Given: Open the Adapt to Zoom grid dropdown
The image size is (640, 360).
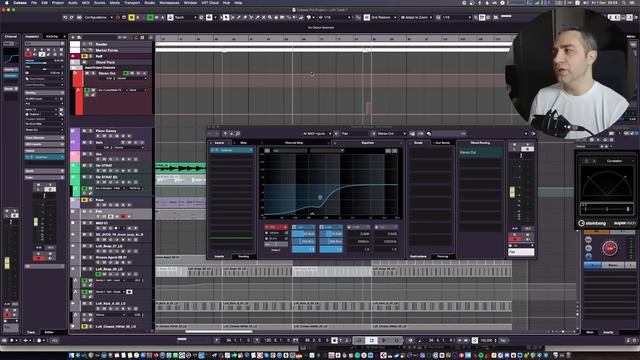Looking at the screenshot, I should (x=416, y=18).
